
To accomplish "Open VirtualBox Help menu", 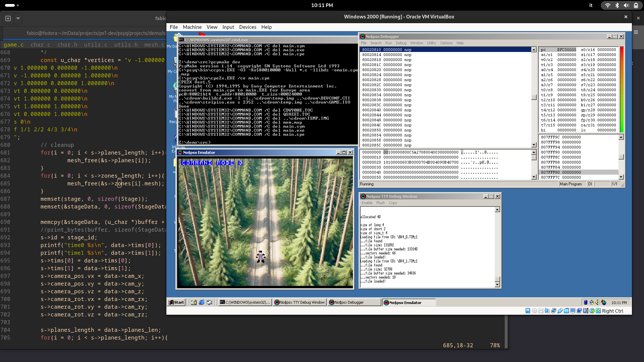I will tap(267, 27).
